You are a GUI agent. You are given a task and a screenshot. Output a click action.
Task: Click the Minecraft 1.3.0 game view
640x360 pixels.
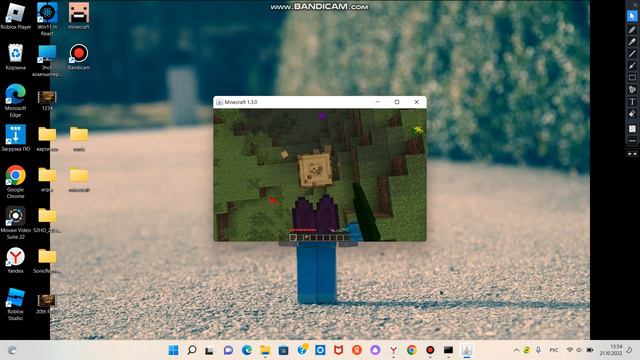click(x=320, y=175)
